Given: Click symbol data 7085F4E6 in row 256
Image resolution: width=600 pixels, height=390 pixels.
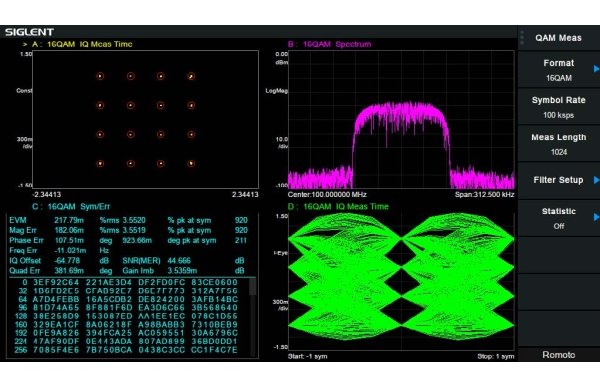Looking at the screenshot, I should (x=56, y=350).
